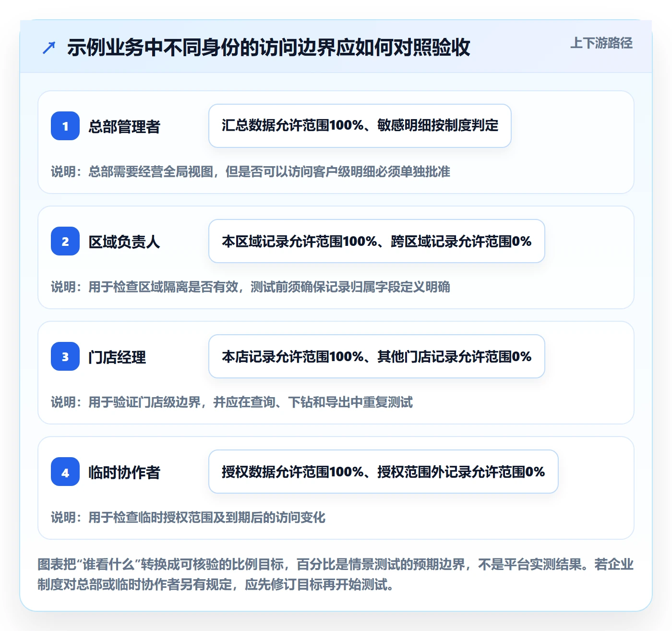Click the number 1 badge
672x631 pixels.
(65, 126)
